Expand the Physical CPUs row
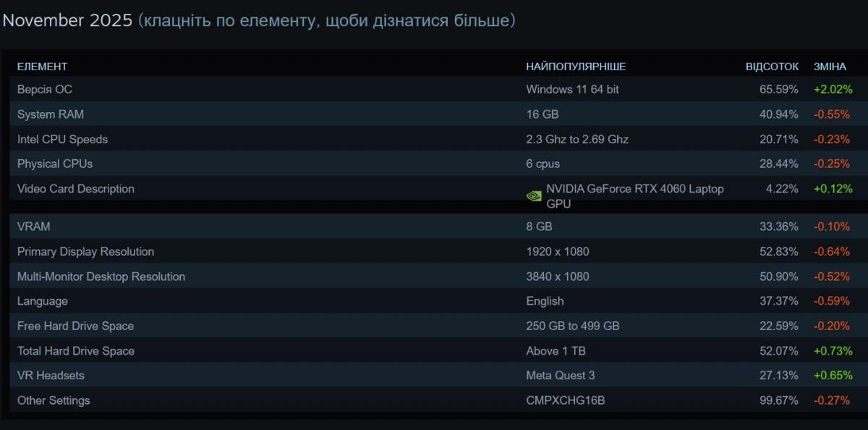The image size is (868, 430). [55, 164]
